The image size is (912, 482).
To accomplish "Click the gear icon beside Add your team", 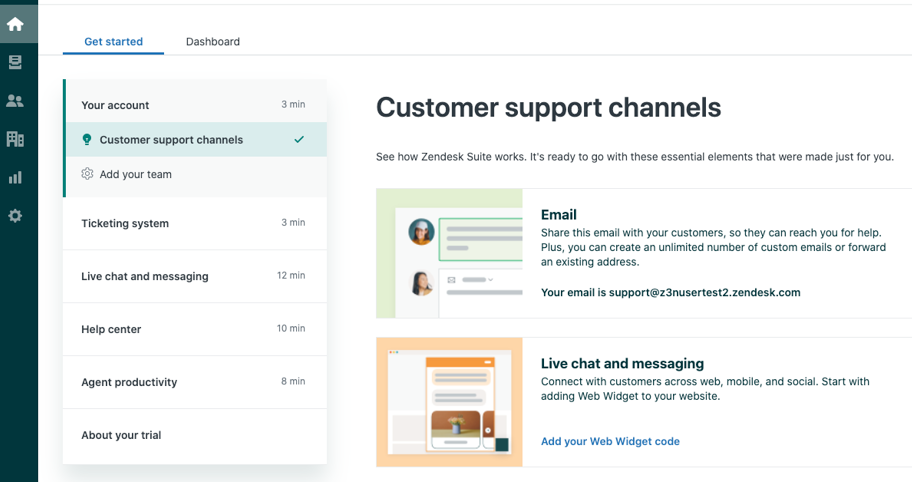I will [x=87, y=174].
